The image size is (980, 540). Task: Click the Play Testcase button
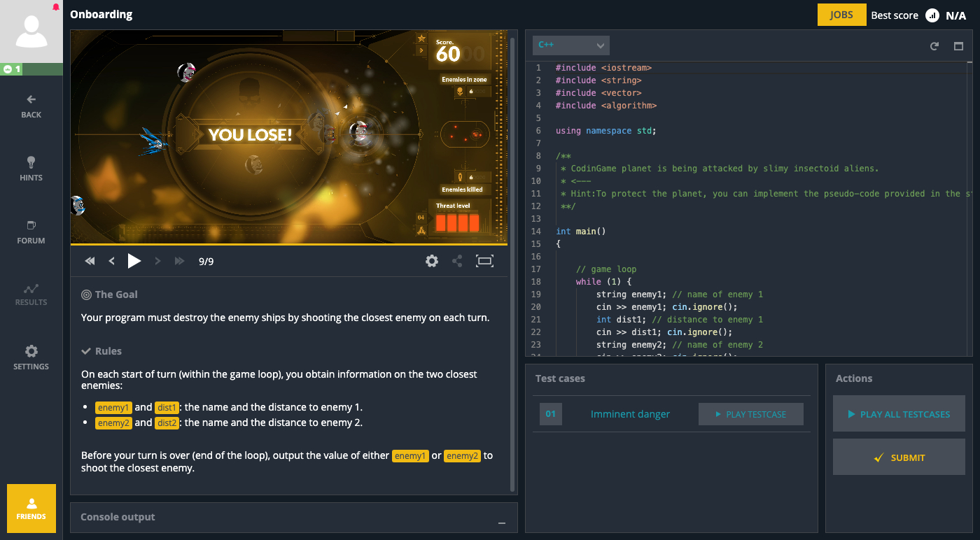point(750,414)
